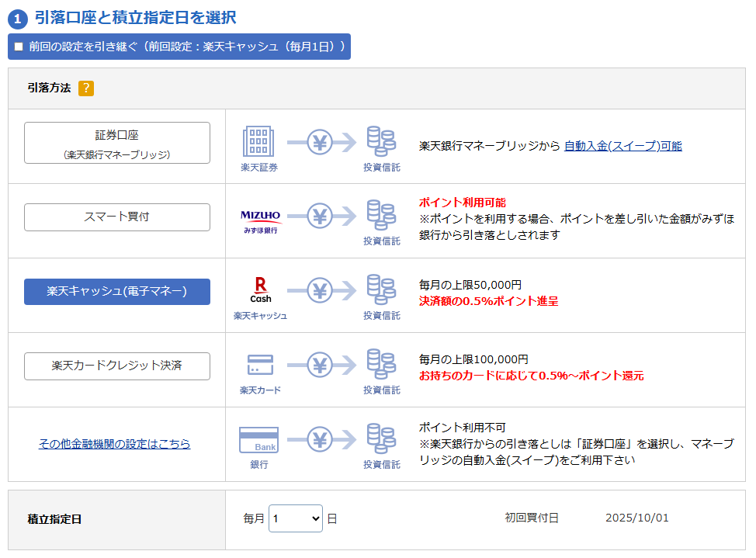
Task: Click the 2025/10/01 date value
Action: point(637,518)
